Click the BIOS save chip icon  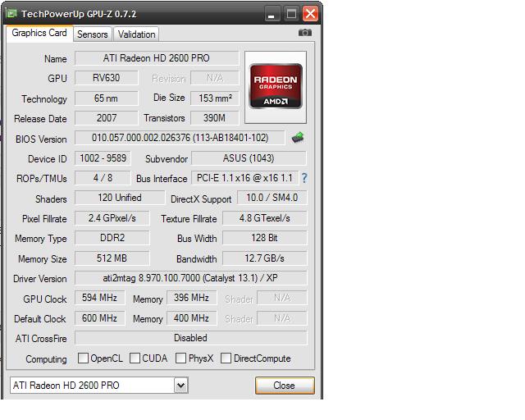click(298, 137)
